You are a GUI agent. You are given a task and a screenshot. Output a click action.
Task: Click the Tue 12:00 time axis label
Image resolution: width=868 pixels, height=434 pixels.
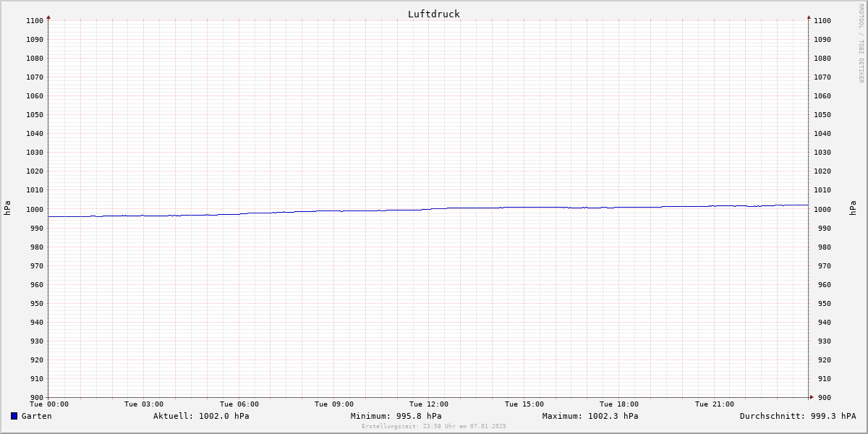pos(429,404)
